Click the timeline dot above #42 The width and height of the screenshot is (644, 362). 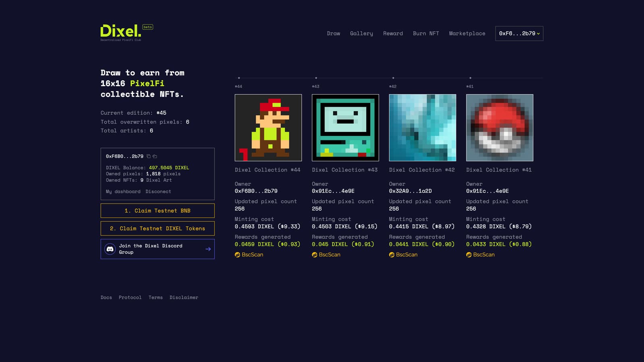[393, 78]
